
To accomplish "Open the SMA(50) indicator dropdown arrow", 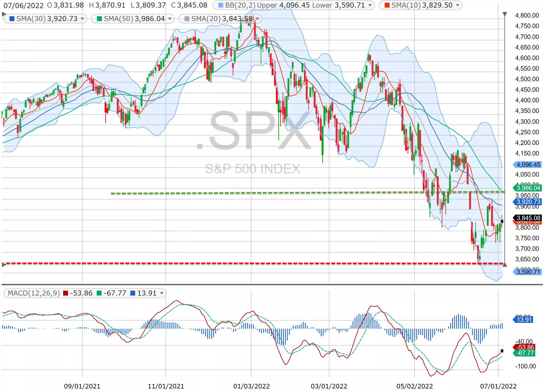I will pyautogui.click(x=170, y=19).
